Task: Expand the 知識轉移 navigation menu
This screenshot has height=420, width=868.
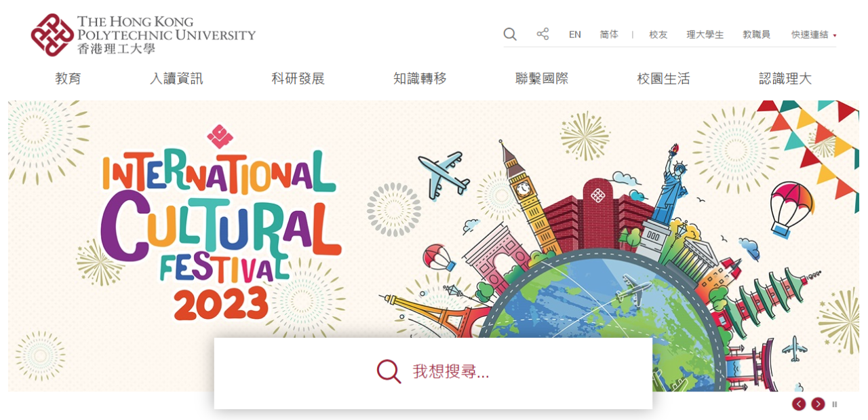Action: point(420,79)
